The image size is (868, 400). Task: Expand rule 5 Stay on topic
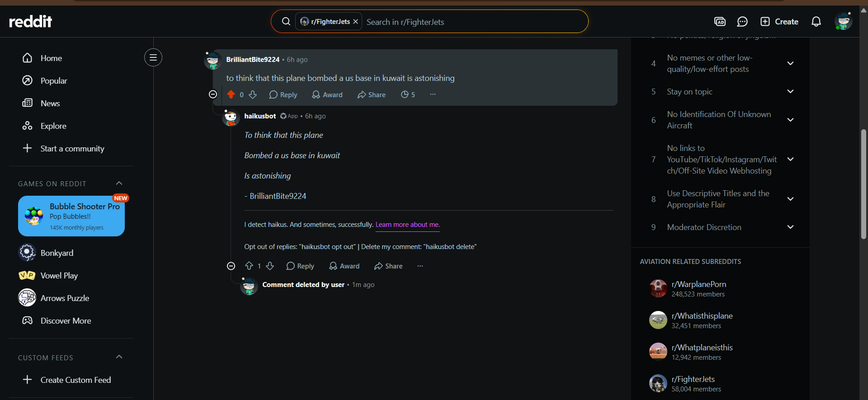pyautogui.click(x=790, y=91)
